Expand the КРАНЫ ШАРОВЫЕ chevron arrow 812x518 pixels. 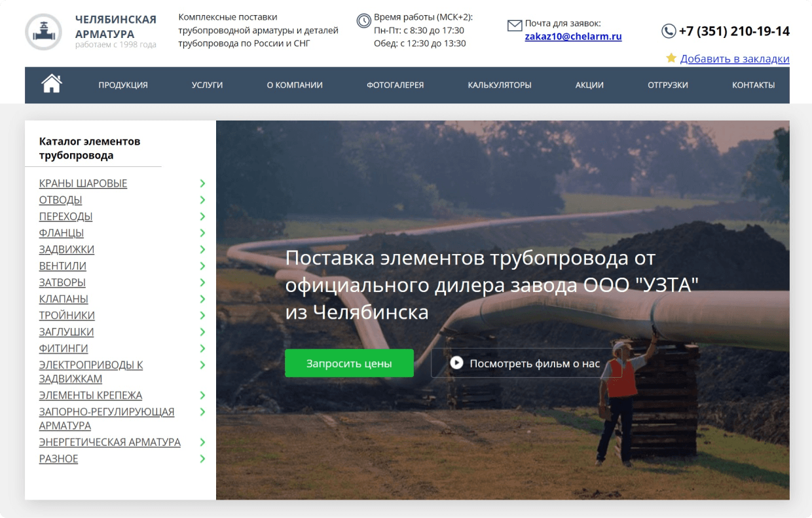(x=202, y=183)
